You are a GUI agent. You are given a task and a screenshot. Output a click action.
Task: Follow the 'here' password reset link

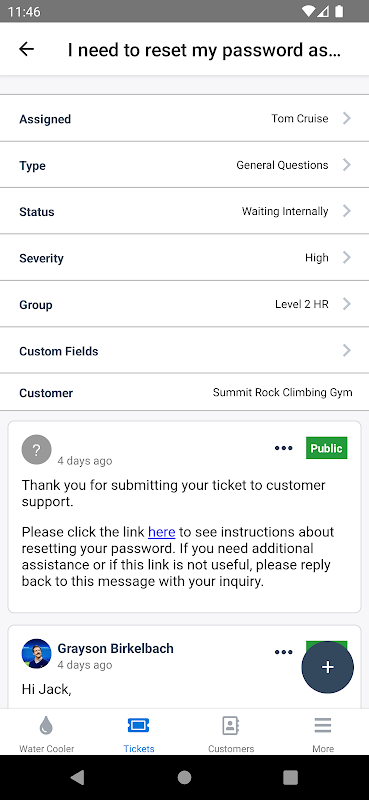coord(162,532)
